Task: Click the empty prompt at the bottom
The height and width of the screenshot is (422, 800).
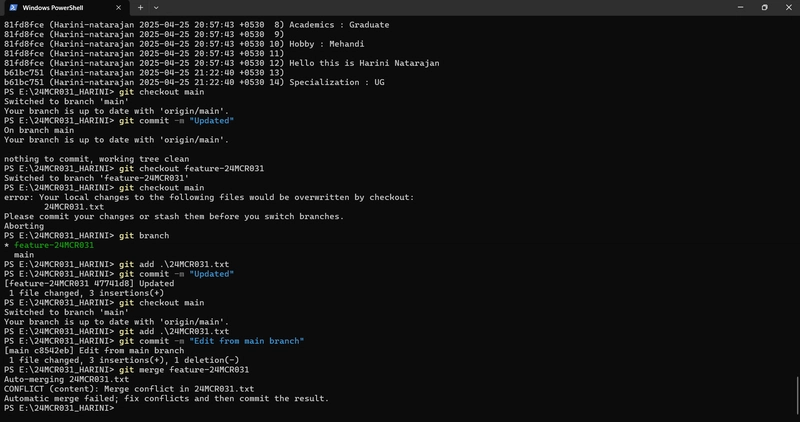Action: point(59,408)
